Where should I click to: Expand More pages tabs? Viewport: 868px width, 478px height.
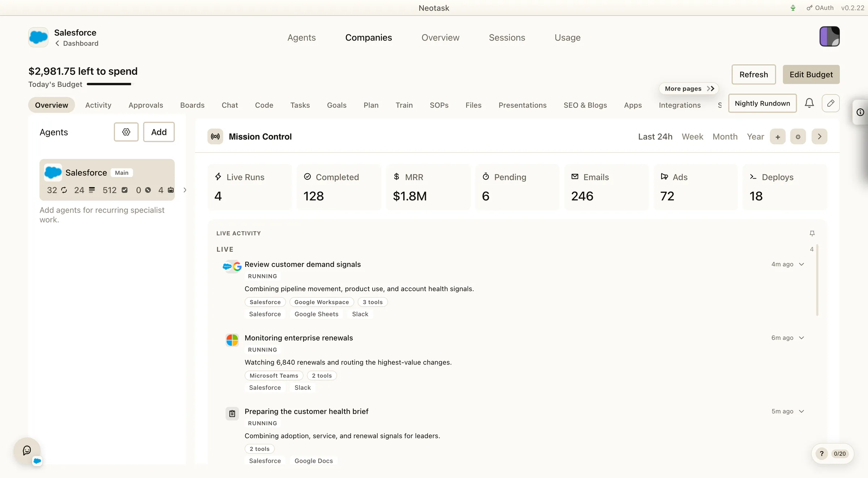pyautogui.click(x=689, y=89)
